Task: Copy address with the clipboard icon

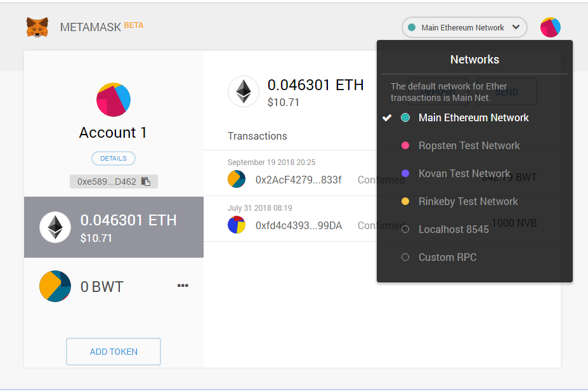Action: click(146, 182)
